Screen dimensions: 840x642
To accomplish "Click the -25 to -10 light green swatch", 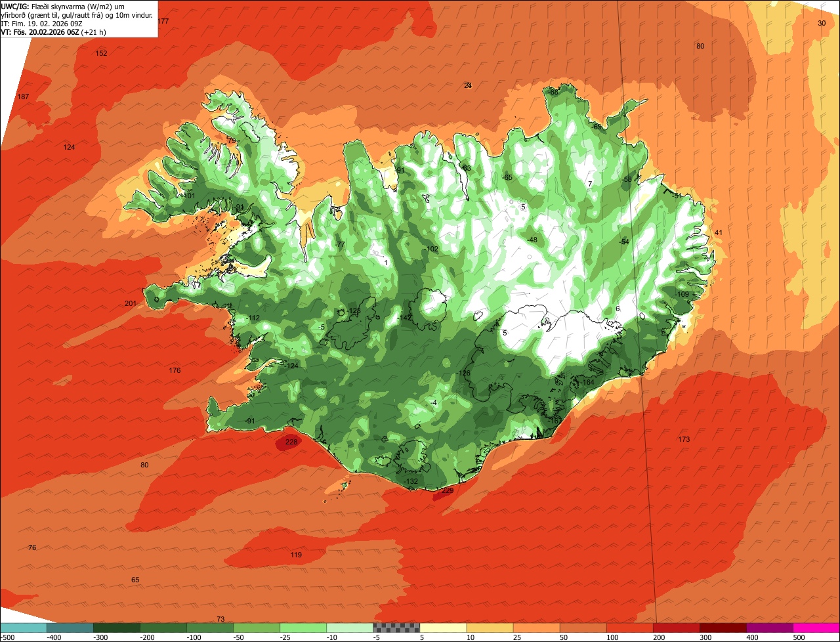I will (303, 628).
